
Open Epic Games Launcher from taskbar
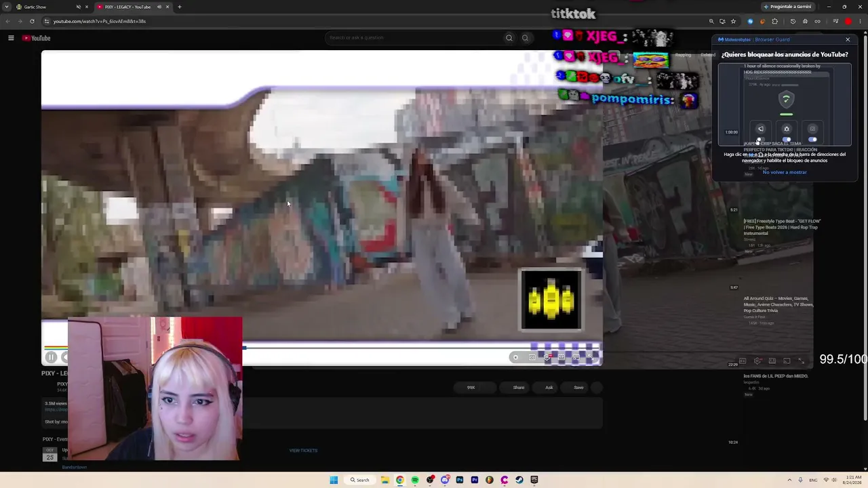click(534, 480)
